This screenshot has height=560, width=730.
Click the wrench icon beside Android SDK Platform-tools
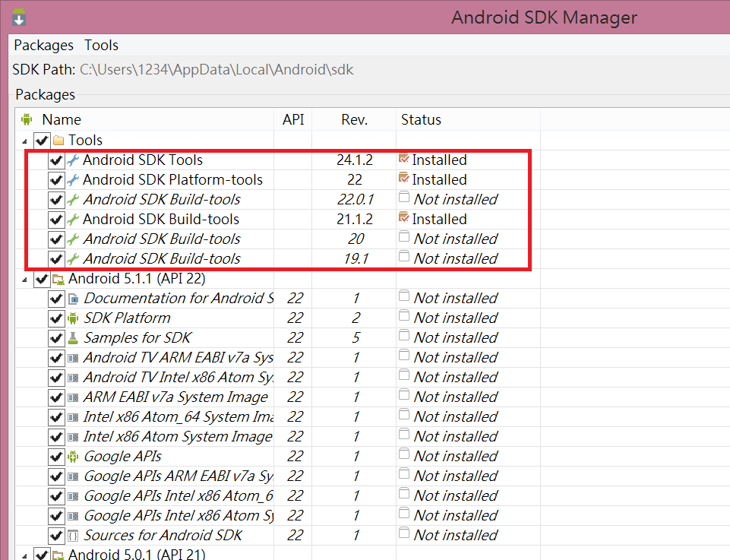pyautogui.click(x=73, y=180)
